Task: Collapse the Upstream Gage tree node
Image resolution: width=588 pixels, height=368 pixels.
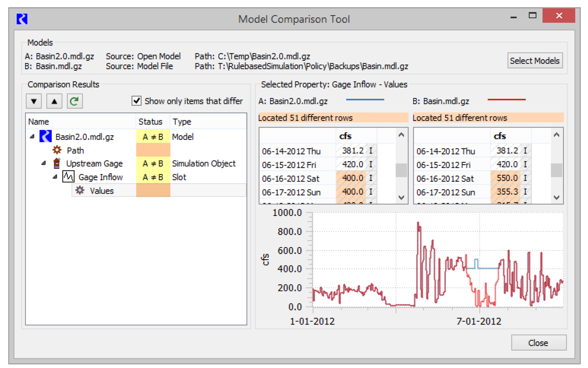Action: (x=44, y=163)
